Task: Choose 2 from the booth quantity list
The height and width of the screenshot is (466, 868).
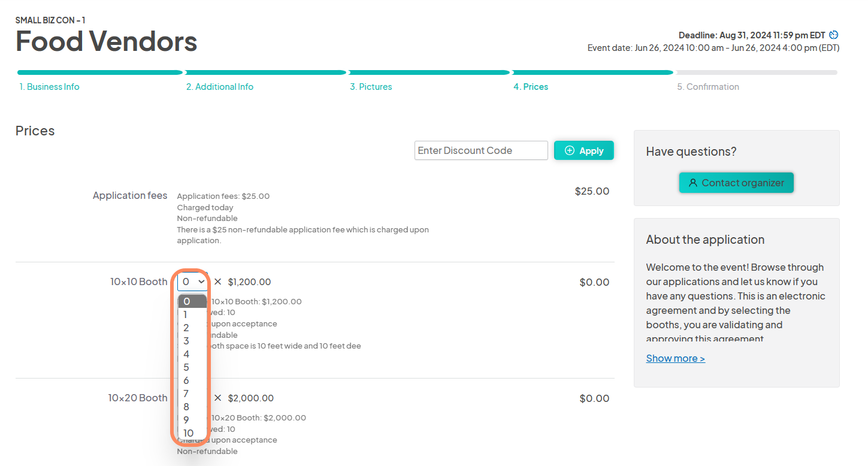Action: [192, 328]
